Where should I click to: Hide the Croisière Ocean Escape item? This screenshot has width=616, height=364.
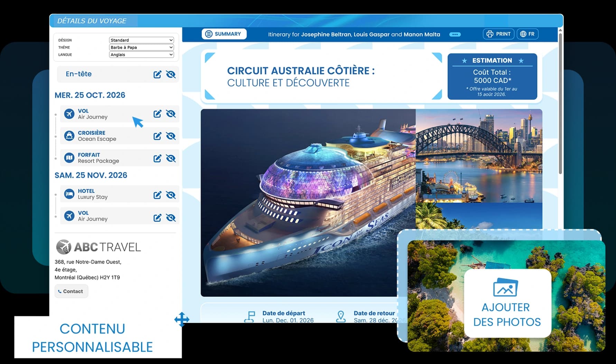[x=171, y=136]
